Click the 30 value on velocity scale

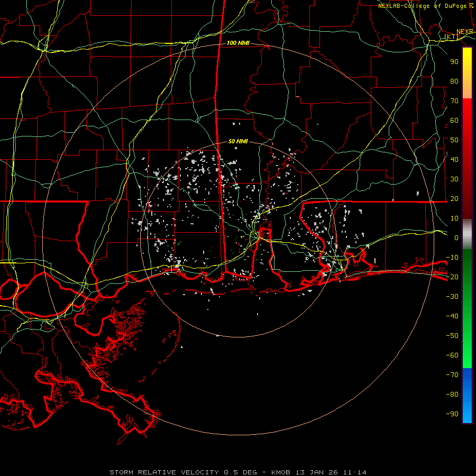pyautogui.click(x=454, y=179)
